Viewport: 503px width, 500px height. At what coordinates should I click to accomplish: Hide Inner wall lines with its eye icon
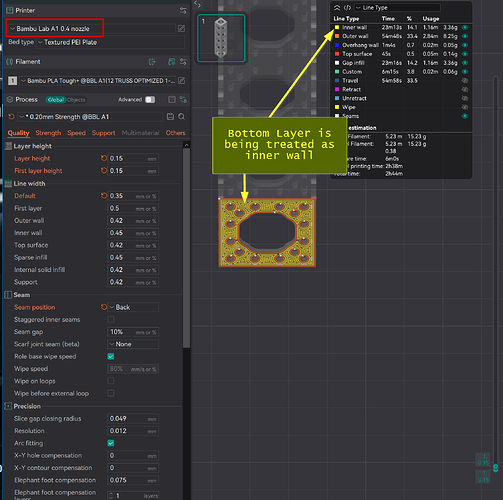465,27
